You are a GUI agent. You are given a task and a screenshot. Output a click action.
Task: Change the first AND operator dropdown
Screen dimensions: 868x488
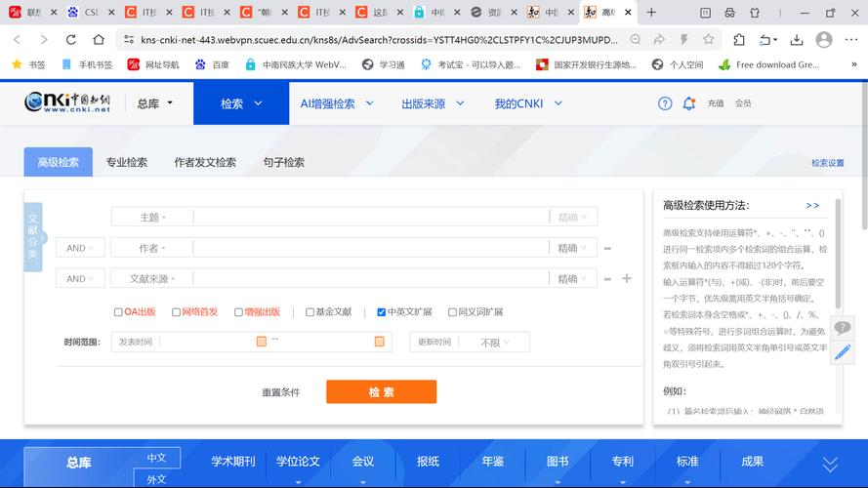(80, 248)
